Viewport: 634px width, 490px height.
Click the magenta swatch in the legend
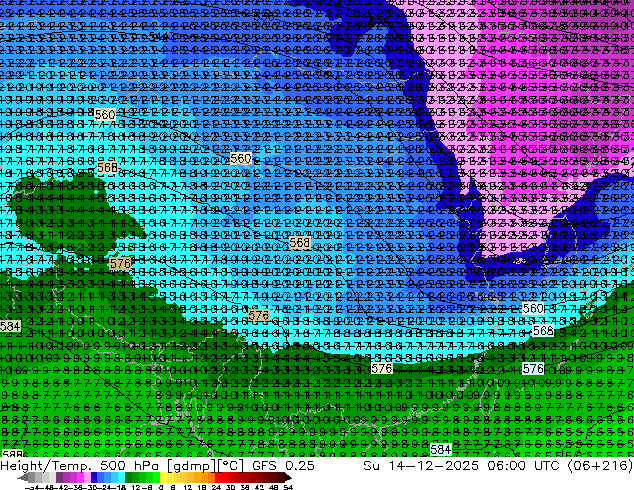pyautogui.click(x=80, y=478)
